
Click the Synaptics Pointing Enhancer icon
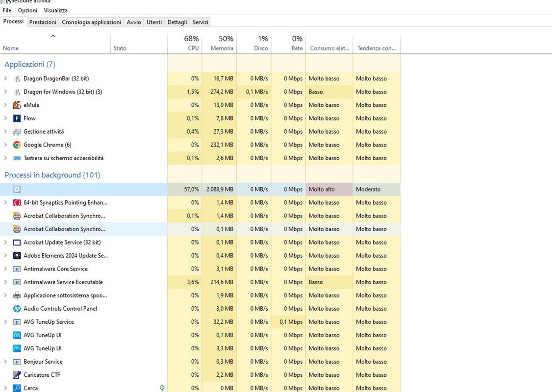pos(17,203)
